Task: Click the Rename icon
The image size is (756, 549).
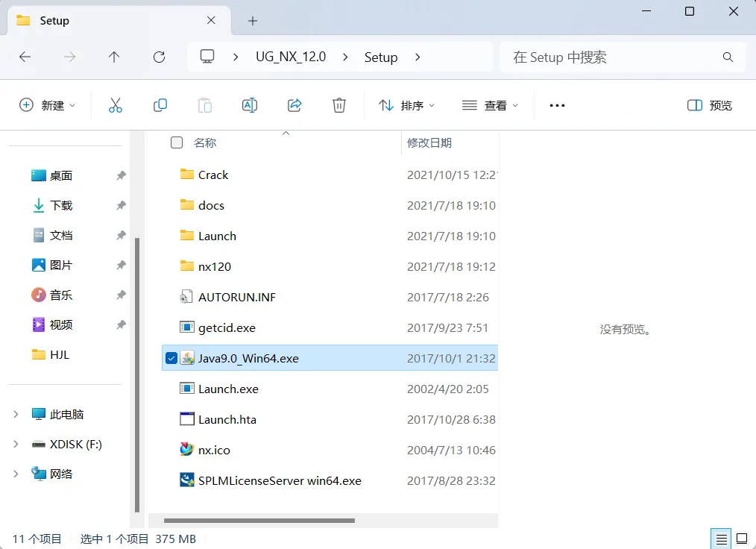Action: point(250,105)
